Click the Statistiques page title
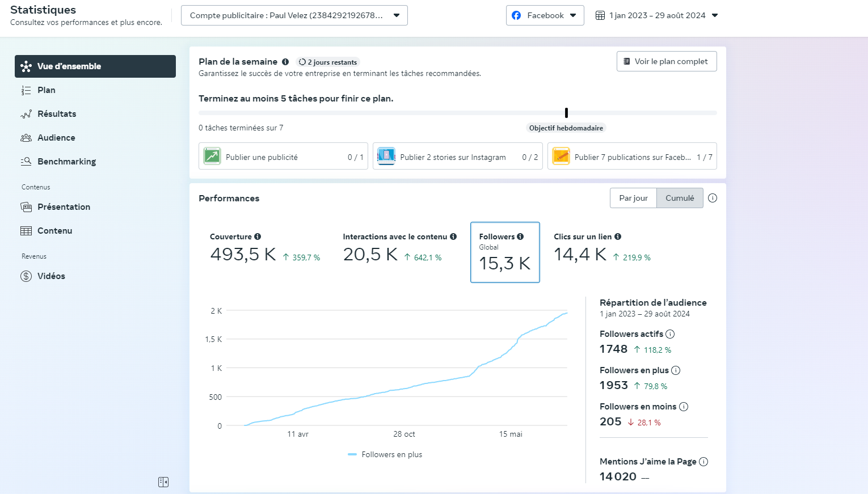Viewport: 868px width, 494px height. click(43, 10)
